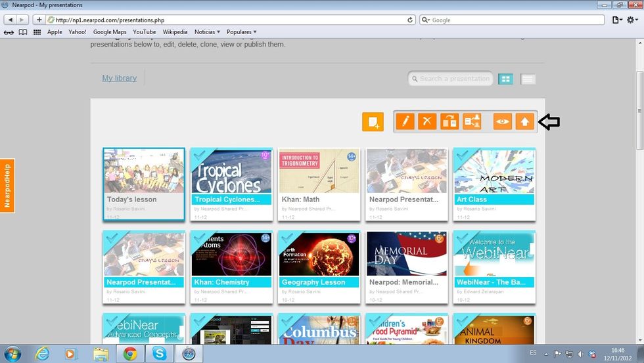This screenshot has height=363, width=644.
Task: Open Chrome from the taskbar
Action: [x=130, y=354]
